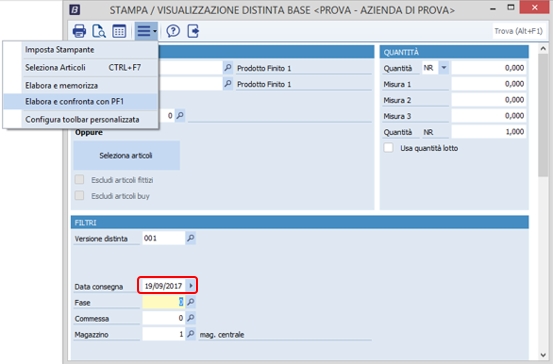Viewport: 553px width, 364px height.
Task: Toggle the hamburger menu button in the toolbar
Action: click(x=146, y=31)
